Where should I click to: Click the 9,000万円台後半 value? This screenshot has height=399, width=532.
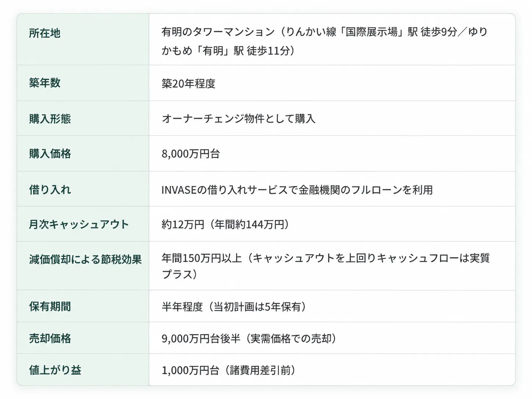[x=201, y=338]
